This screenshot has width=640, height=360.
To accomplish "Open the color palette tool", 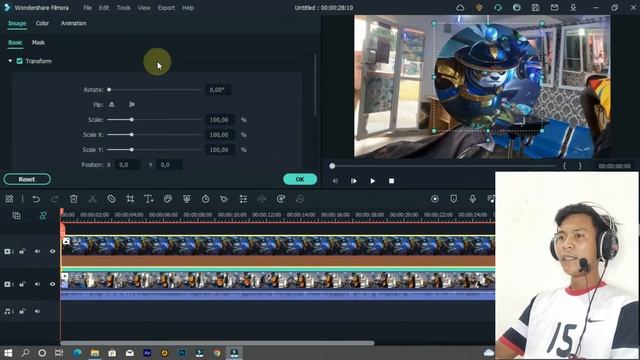I will [168, 199].
